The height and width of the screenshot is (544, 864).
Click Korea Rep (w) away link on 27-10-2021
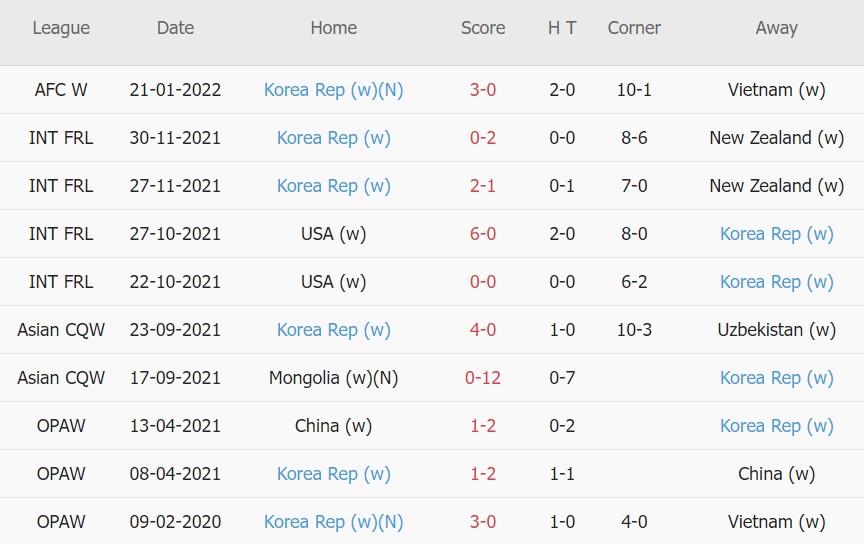pyautogui.click(x=776, y=234)
